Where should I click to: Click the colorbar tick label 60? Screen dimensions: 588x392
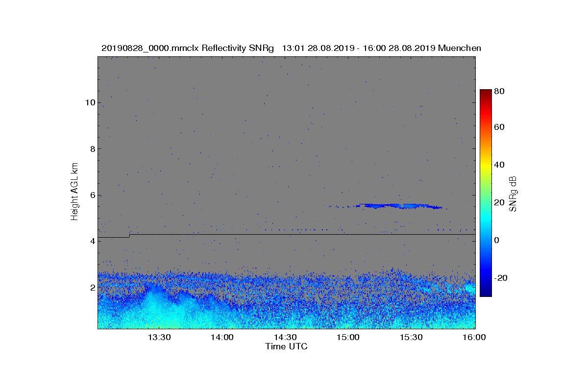[x=500, y=127]
